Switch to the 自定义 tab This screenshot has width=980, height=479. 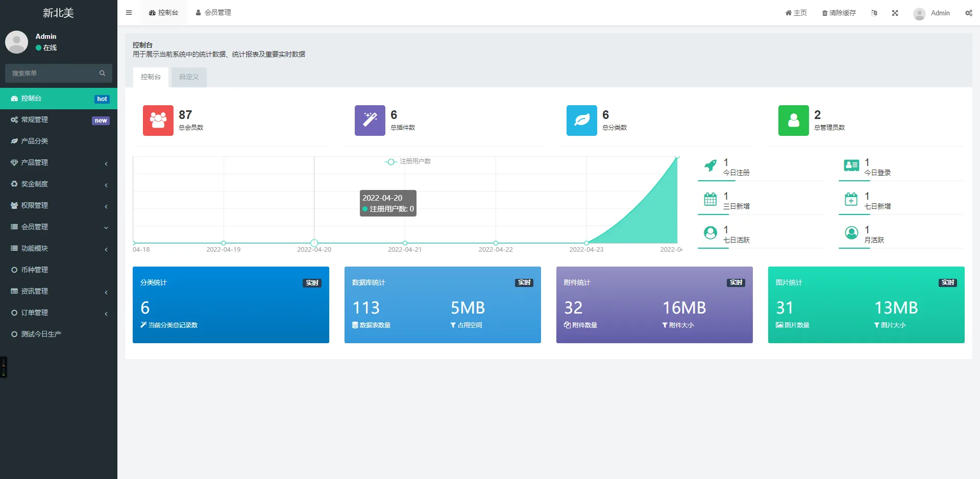tap(189, 77)
